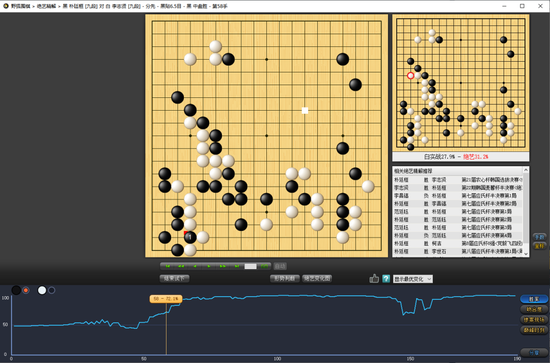550x363 pixels.
Task: Click the move 58 marker on win-rate timeline
Action: click(166, 299)
